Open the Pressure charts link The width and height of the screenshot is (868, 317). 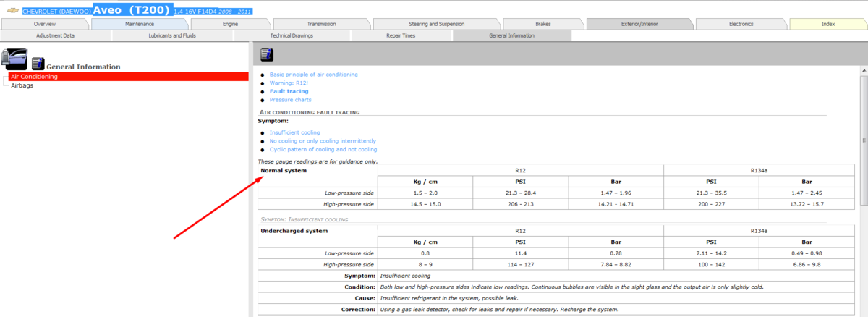click(291, 100)
